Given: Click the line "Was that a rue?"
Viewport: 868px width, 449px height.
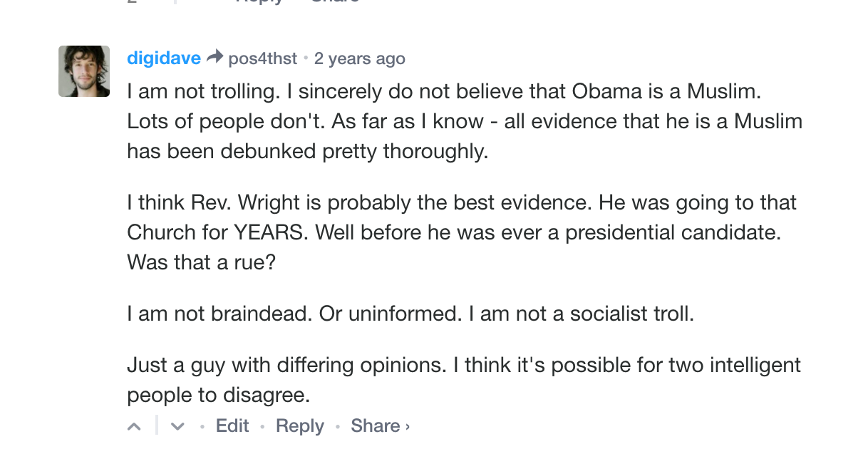Looking at the screenshot, I should [x=201, y=262].
